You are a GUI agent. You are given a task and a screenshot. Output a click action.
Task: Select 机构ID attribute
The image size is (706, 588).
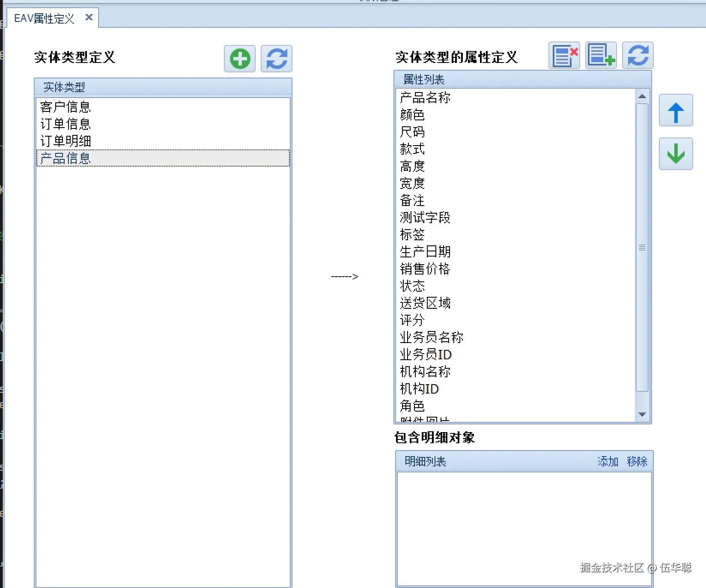point(515,389)
